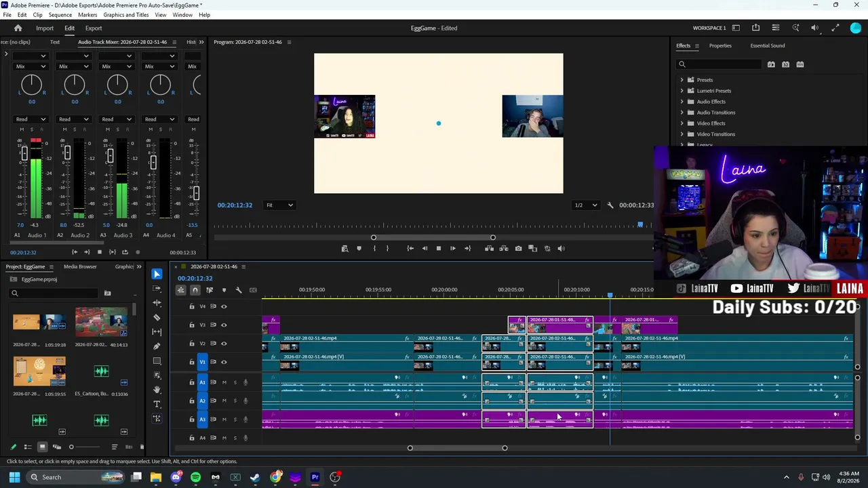Viewport: 868px width, 488px height.
Task: Toggle Snap in Timeline magnet
Action: (195, 290)
